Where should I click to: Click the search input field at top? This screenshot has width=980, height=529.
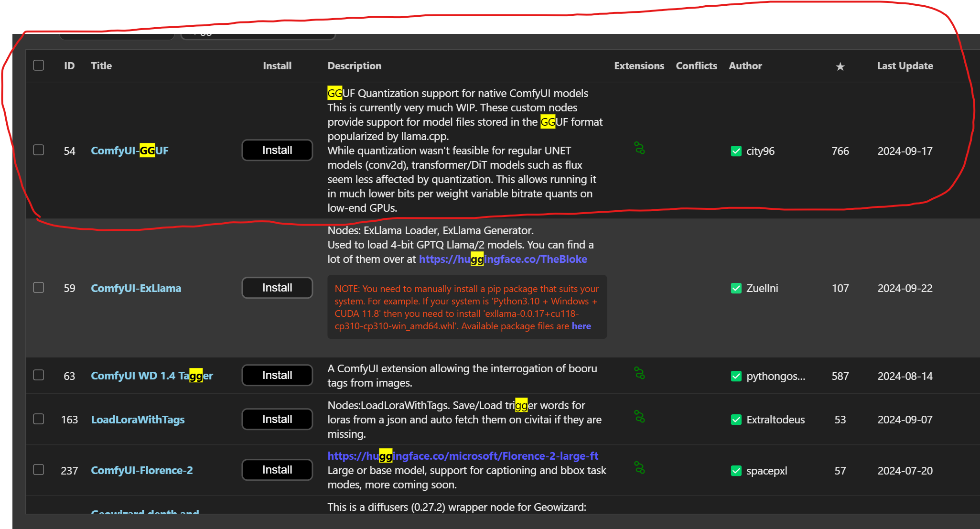click(x=258, y=35)
